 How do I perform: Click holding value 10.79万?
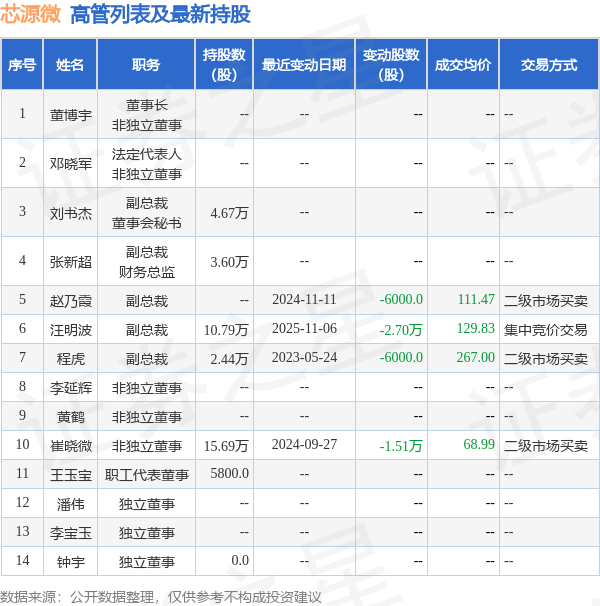point(226,330)
